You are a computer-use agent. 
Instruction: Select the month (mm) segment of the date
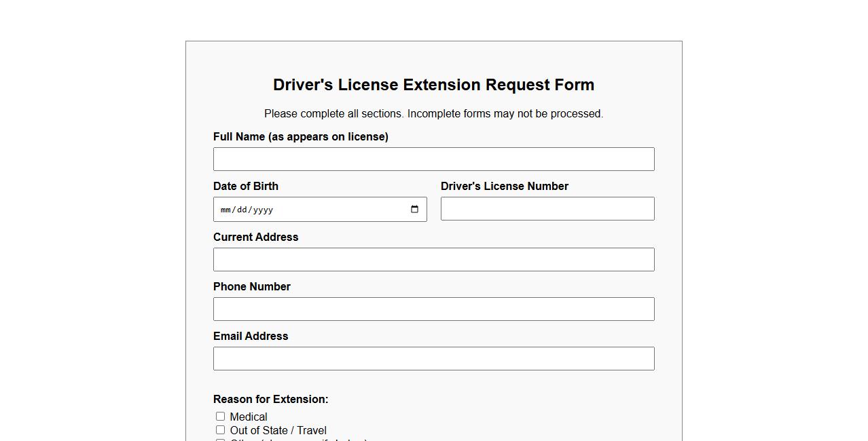tap(225, 210)
